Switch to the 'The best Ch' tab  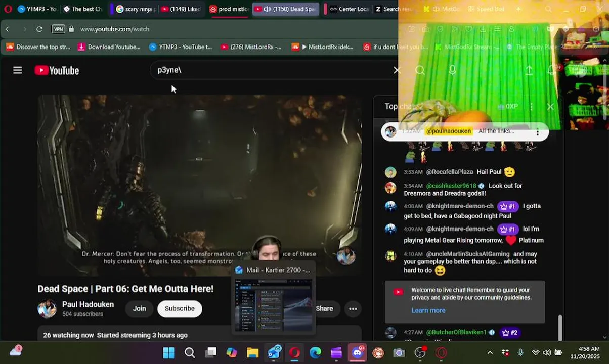(82, 9)
